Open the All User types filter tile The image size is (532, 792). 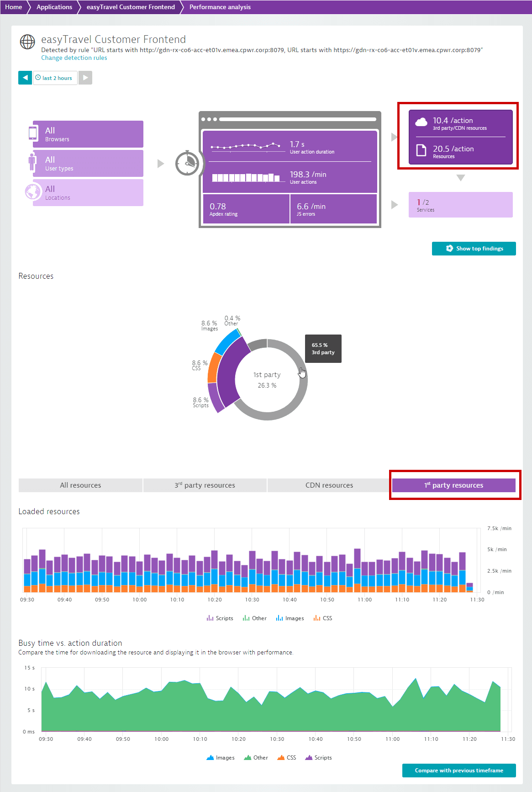pyautogui.click(x=88, y=163)
